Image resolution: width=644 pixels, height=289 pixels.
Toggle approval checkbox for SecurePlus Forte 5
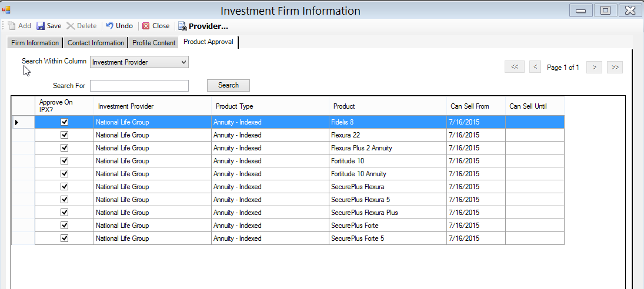tap(64, 238)
